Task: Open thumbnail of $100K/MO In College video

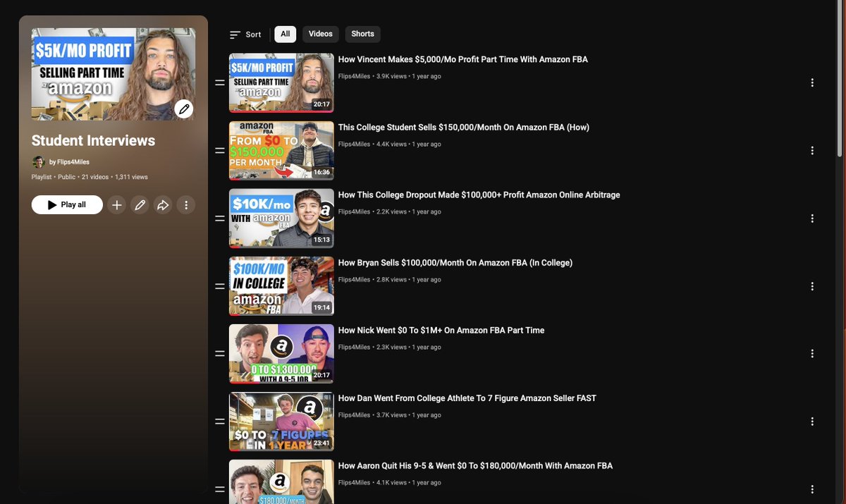Action: pos(281,286)
